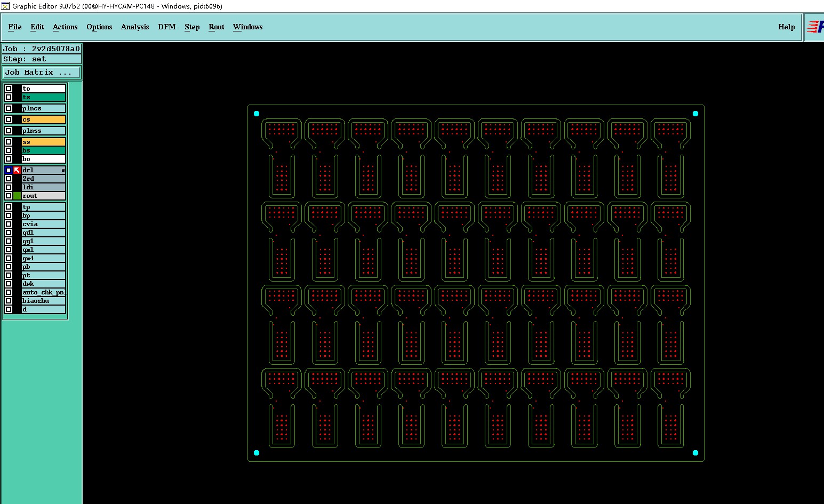This screenshot has width=824, height=504.
Task: Click the cyan tooling hole at bottom-right of panel
Action: pos(695,453)
